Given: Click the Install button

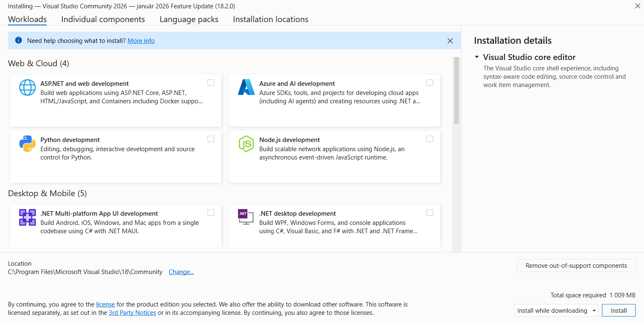Looking at the screenshot, I should pos(619,310).
